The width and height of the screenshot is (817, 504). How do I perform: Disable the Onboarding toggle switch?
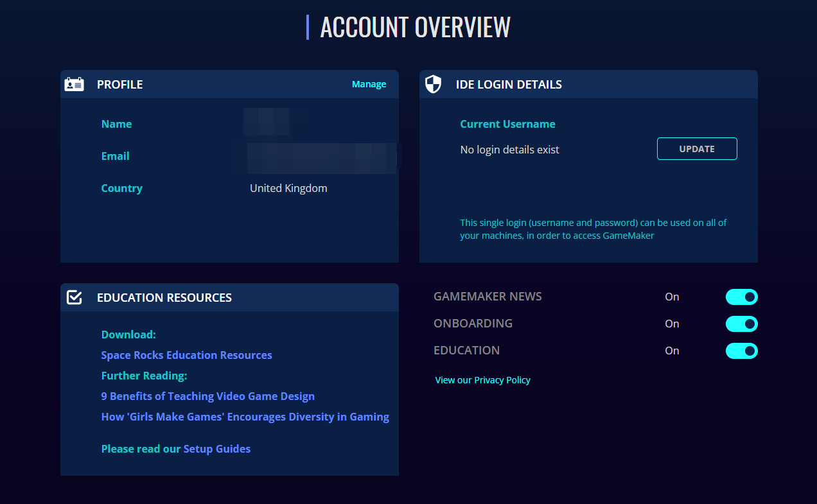(741, 324)
